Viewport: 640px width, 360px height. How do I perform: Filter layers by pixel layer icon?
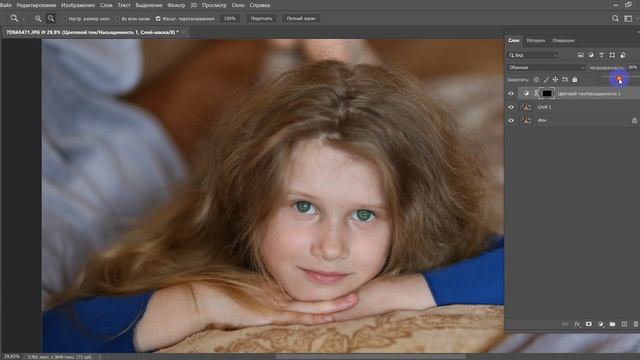[580, 55]
